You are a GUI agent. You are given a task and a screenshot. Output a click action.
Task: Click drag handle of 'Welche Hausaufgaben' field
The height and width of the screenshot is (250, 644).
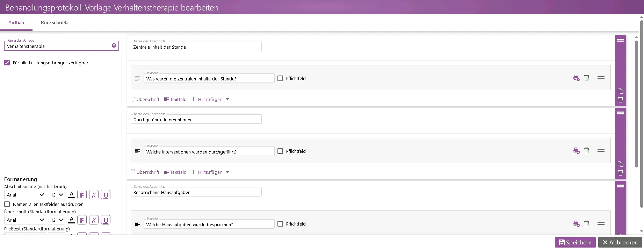click(601, 223)
